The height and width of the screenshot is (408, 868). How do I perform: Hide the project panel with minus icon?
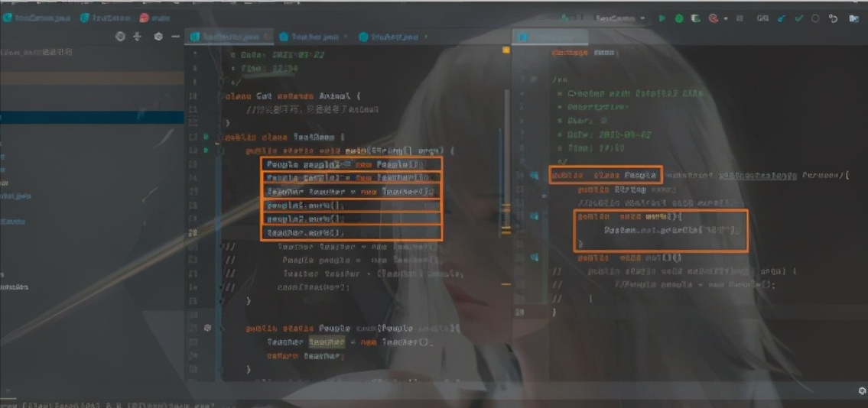click(176, 36)
